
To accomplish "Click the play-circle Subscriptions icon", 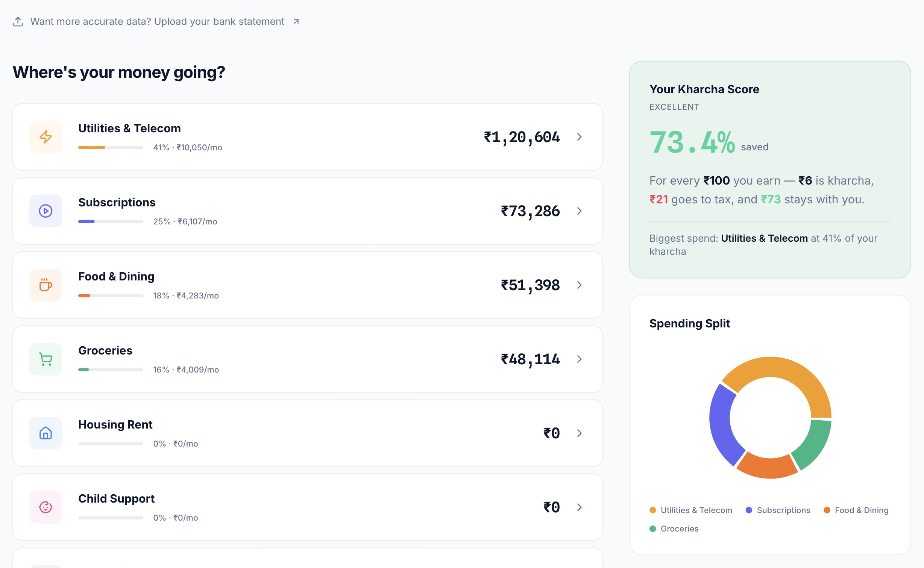I will tap(46, 211).
